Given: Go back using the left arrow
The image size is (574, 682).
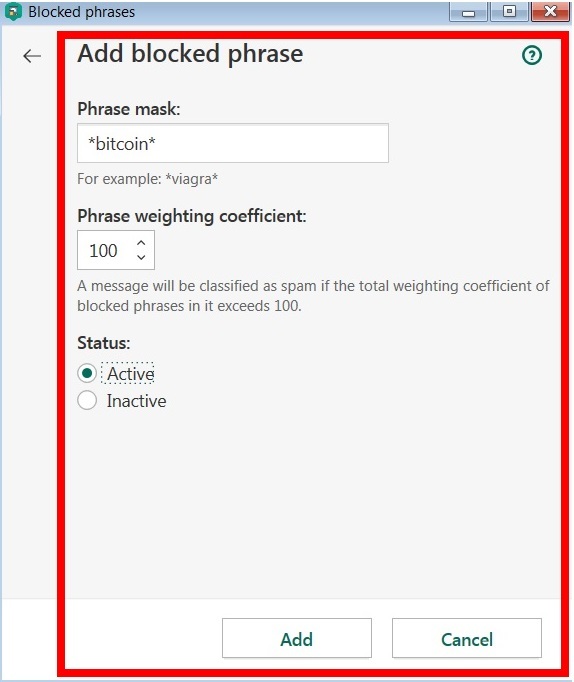Looking at the screenshot, I should pyautogui.click(x=32, y=56).
